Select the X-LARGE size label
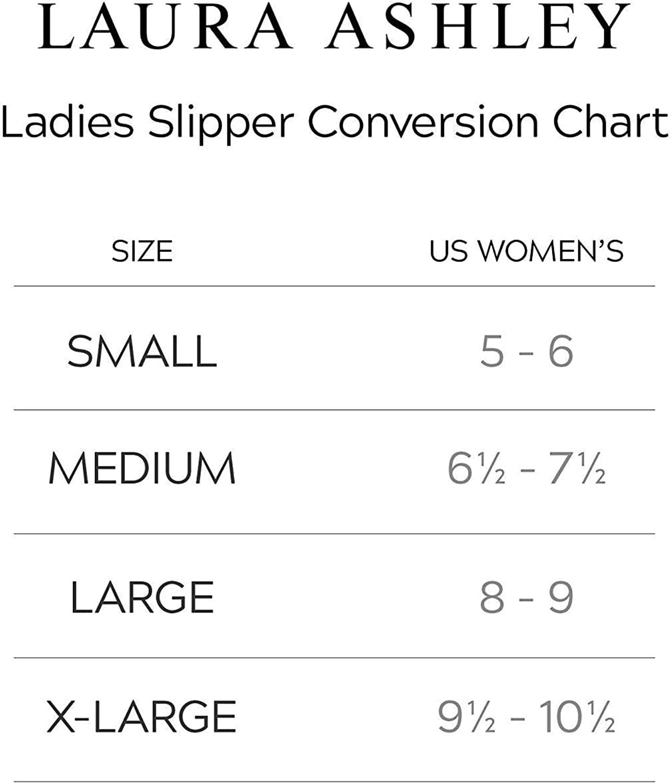This screenshot has height=784, width=672. point(141,716)
